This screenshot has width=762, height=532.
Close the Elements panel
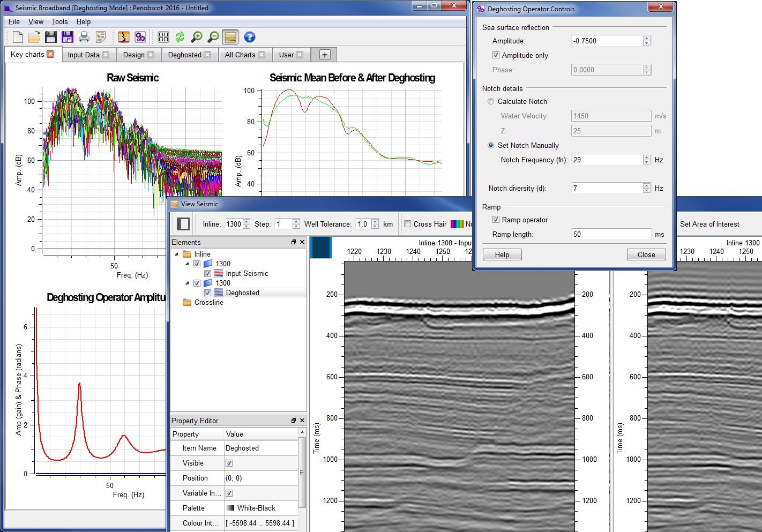point(302,242)
